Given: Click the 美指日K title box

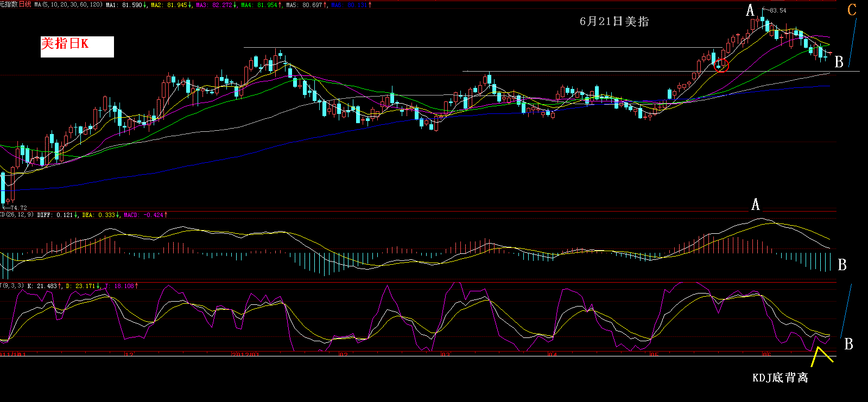Looking at the screenshot, I should 77,46.
